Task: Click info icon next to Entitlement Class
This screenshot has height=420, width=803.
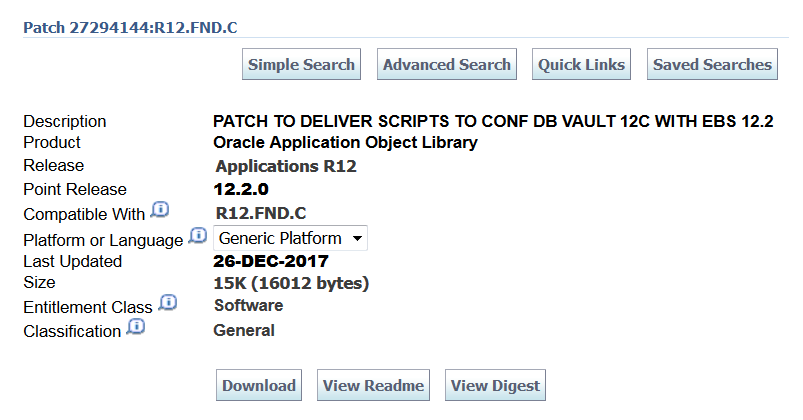Action: [167, 303]
